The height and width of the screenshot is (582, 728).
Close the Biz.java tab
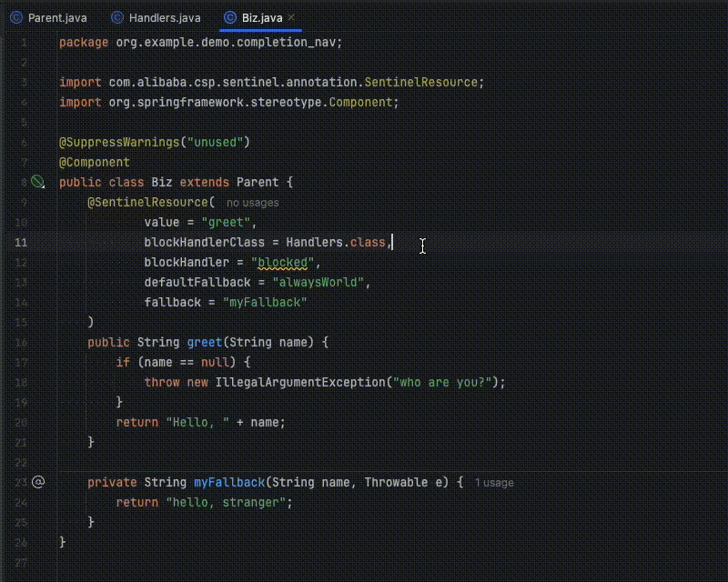pos(291,17)
